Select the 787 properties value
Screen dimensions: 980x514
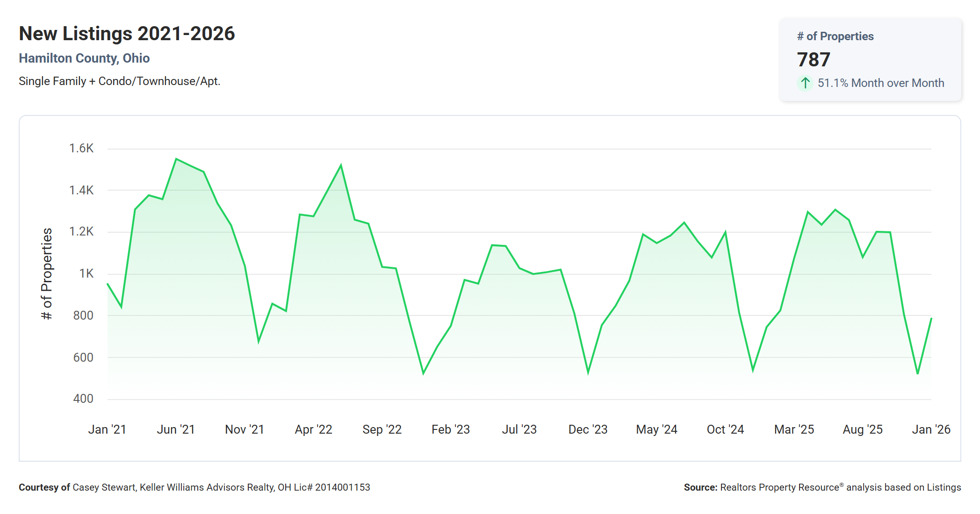click(814, 59)
